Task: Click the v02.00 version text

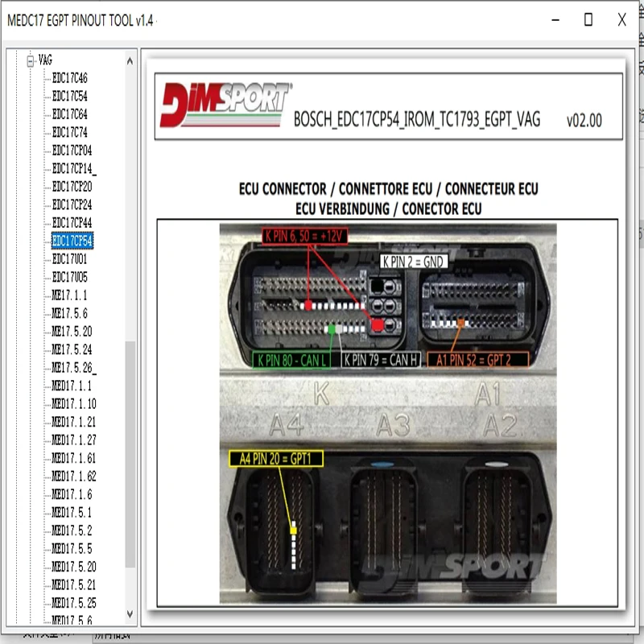Action: (584, 121)
